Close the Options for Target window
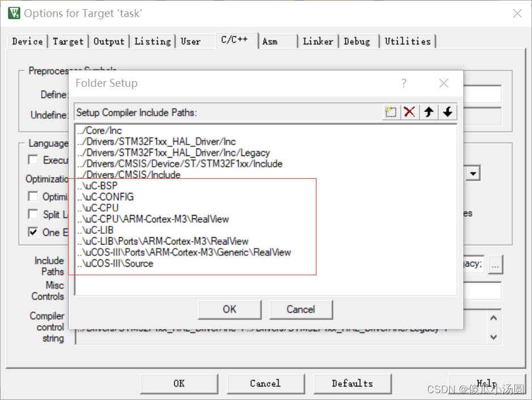Viewport: 532px width, 400px height. pos(517,13)
